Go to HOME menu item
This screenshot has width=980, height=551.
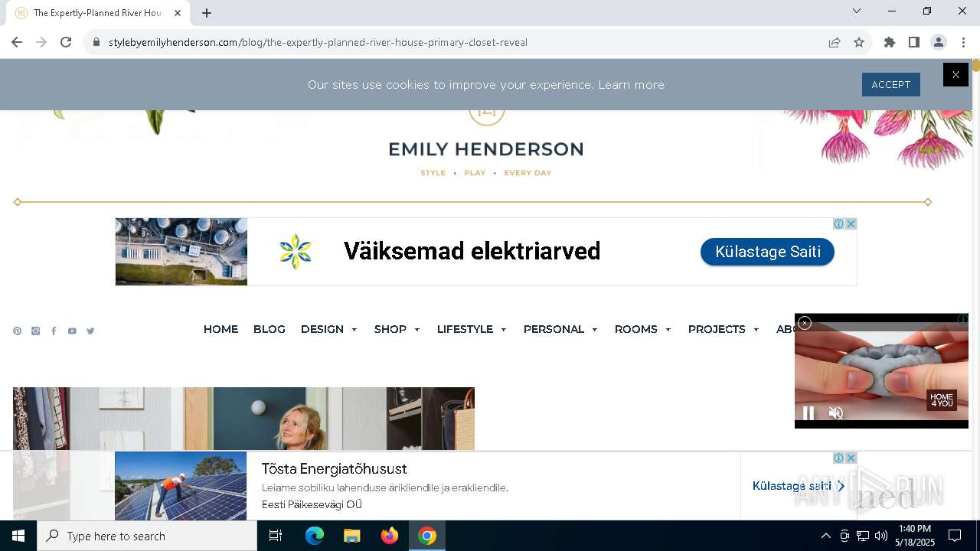(x=220, y=329)
